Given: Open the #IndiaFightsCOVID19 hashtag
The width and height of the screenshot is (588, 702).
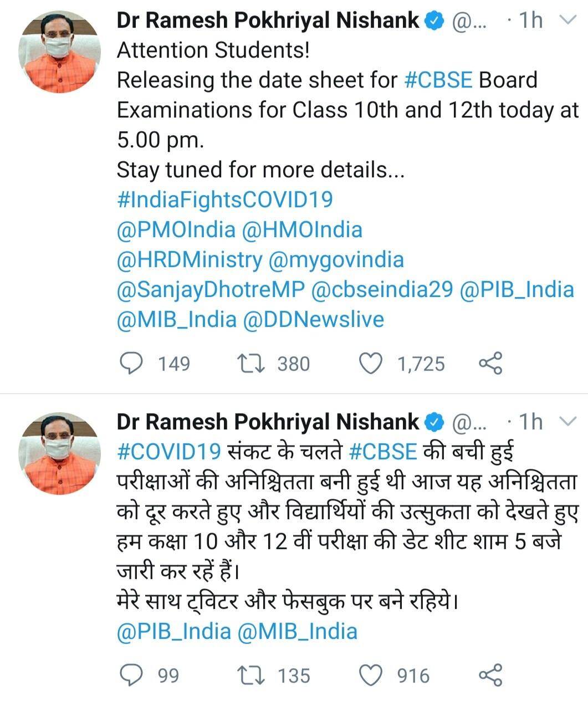Looking at the screenshot, I should click(x=224, y=199).
